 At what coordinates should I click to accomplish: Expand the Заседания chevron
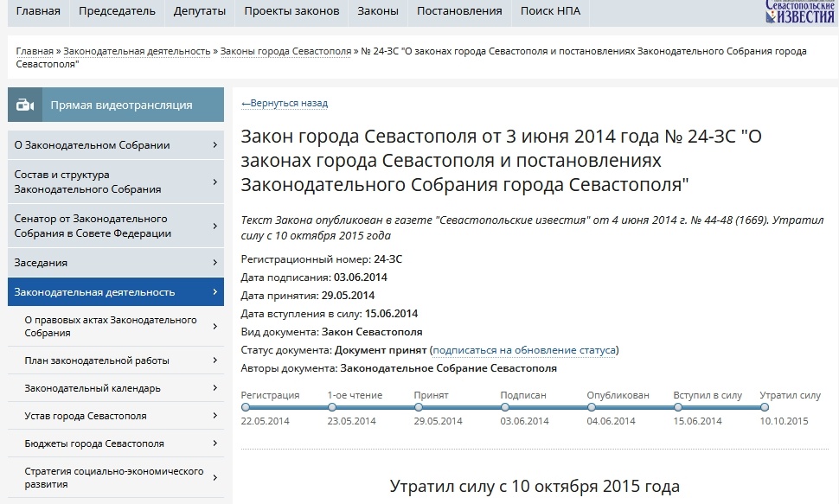pyautogui.click(x=215, y=262)
